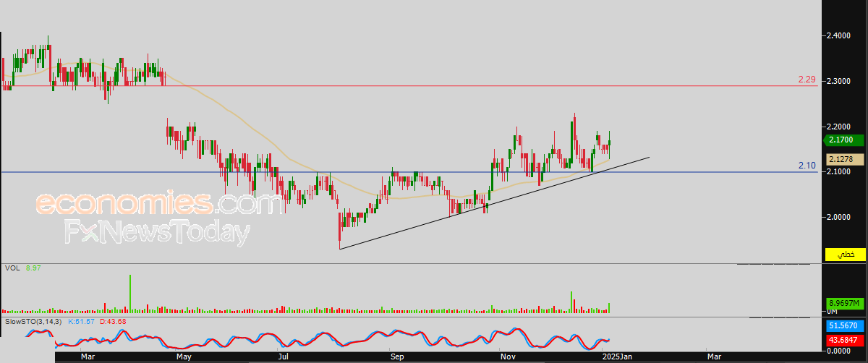This screenshot has height=363, width=868.
Task: Click the red 2.29 horizontal resistance line
Action: coord(409,85)
